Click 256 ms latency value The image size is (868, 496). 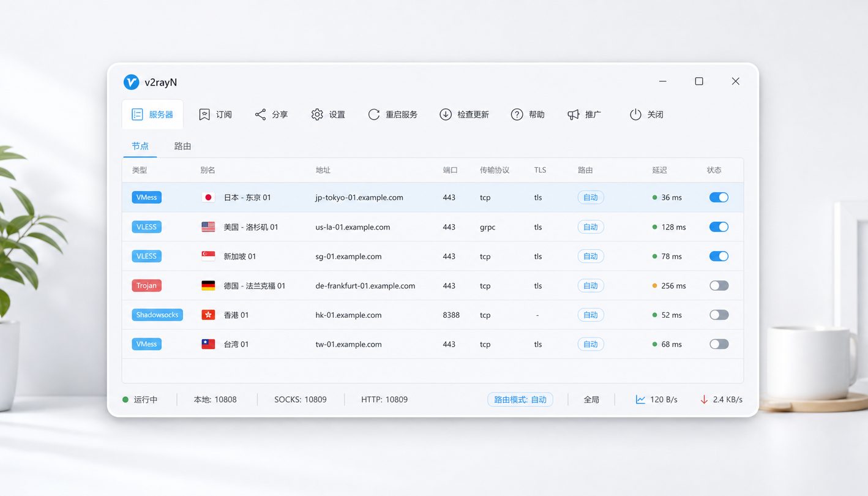tap(674, 285)
